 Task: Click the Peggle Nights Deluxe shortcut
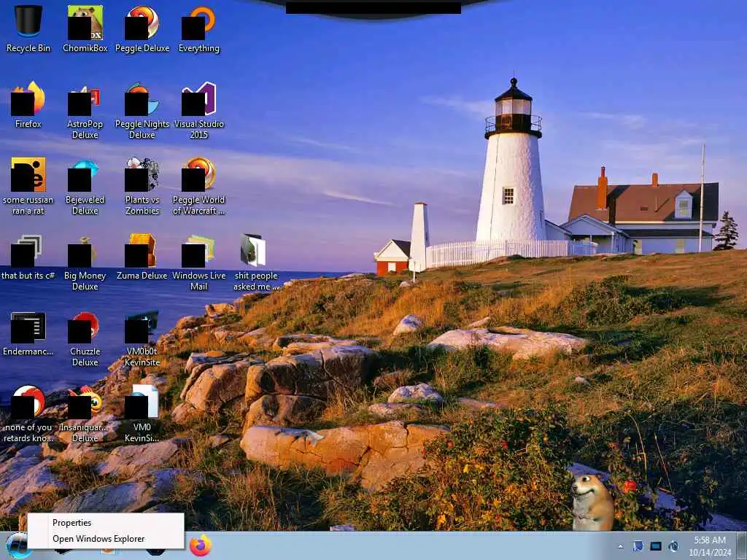tap(142, 111)
